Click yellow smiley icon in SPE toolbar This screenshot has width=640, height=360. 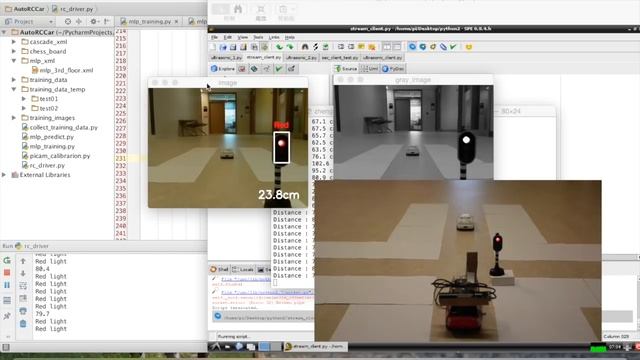(469, 47)
